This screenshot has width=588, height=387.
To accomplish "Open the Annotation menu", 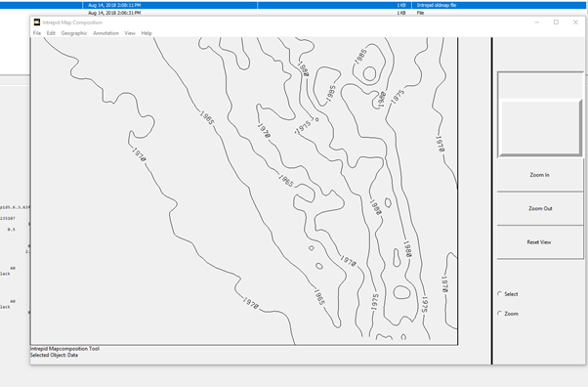I will coord(105,33).
